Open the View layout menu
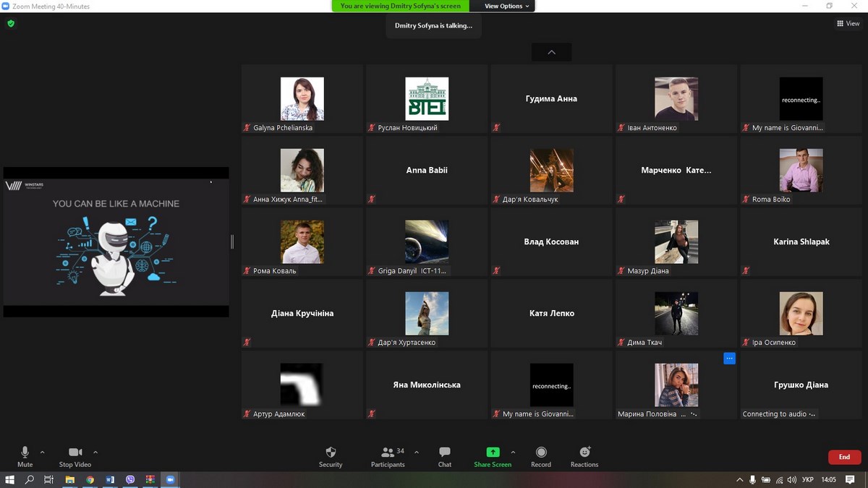Image resolution: width=868 pixels, height=488 pixels. pyautogui.click(x=848, y=23)
